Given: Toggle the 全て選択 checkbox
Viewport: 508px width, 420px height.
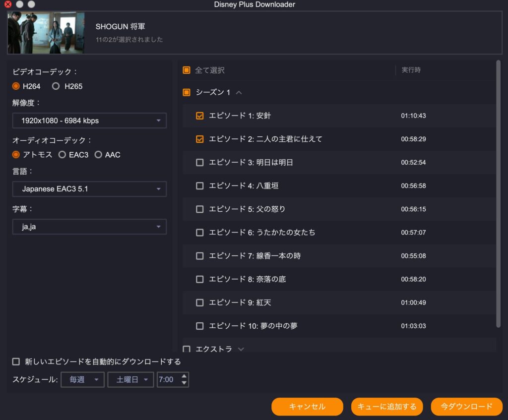Looking at the screenshot, I should click(x=187, y=70).
